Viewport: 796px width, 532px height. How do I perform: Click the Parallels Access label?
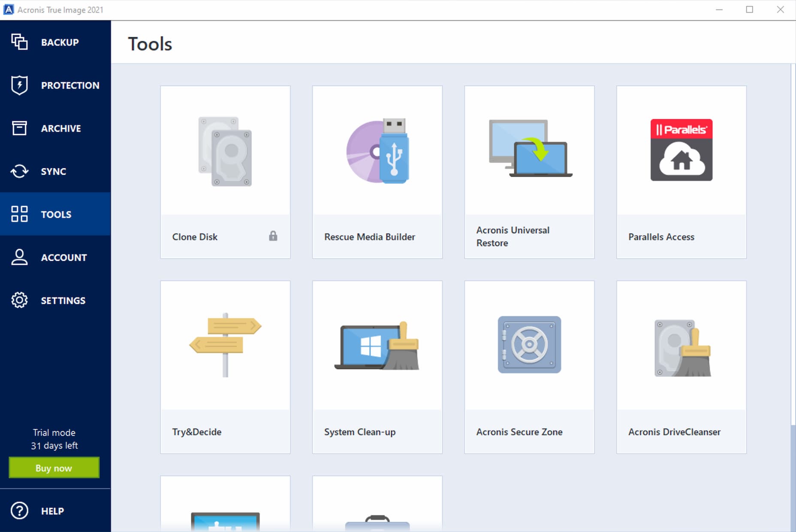[661, 237]
